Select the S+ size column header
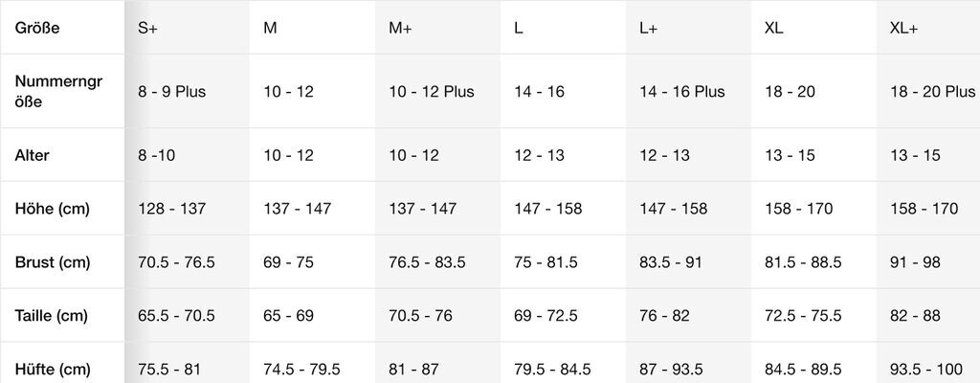This screenshot has height=383, width=980. click(x=147, y=28)
